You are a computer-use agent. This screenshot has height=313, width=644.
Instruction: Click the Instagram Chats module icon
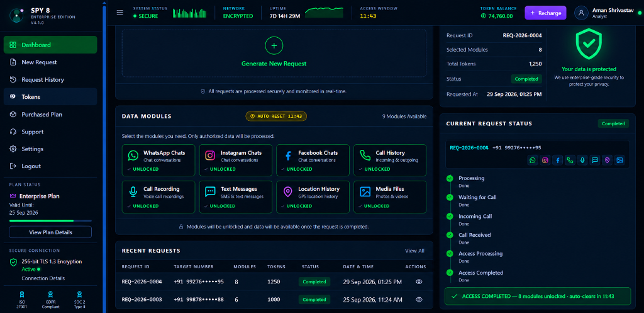(210, 156)
